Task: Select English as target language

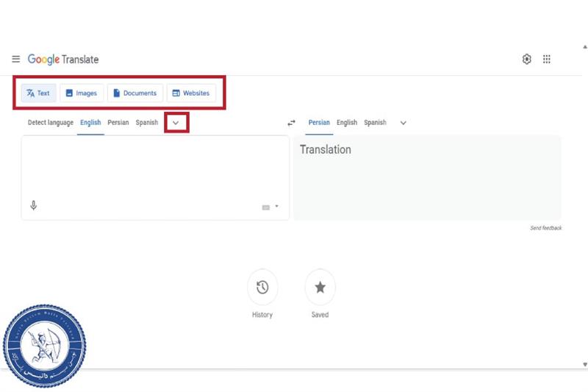Action: 347,123
